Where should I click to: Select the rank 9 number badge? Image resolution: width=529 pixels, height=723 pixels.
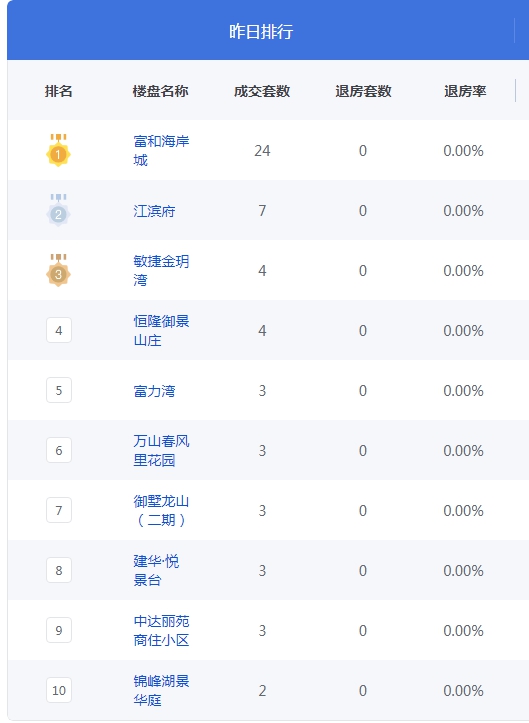pyautogui.click(x=59, y=630)
